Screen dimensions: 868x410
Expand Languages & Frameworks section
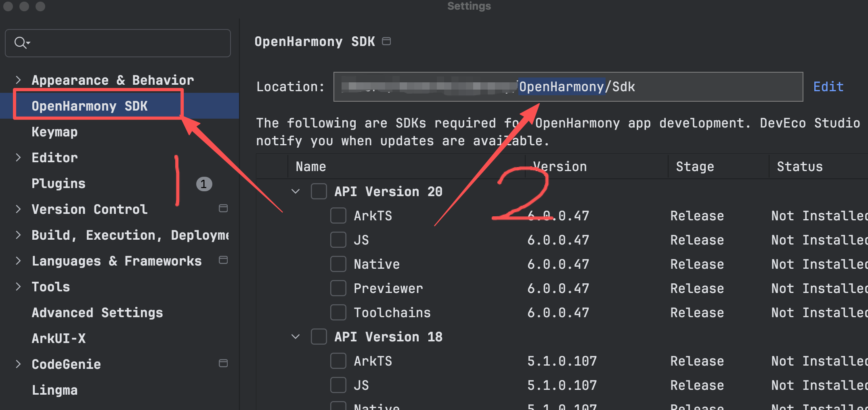pyautogui.click(x=18, y=261)
